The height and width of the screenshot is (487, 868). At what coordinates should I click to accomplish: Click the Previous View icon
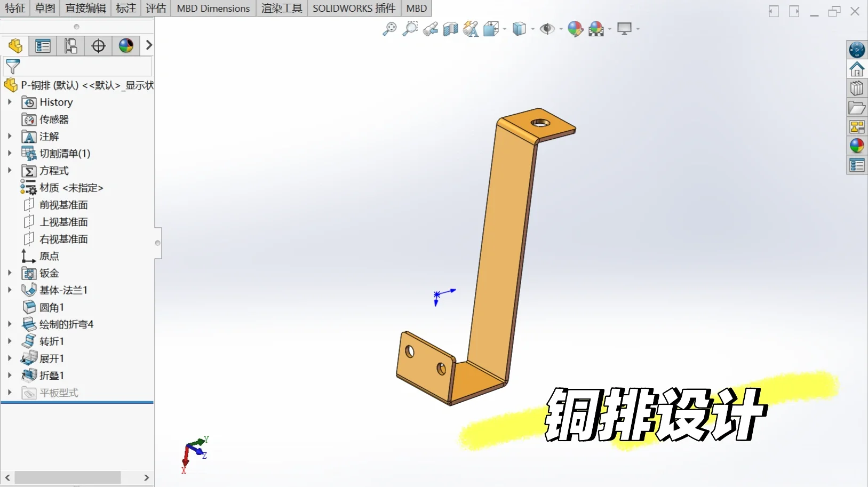pos(430,29)
